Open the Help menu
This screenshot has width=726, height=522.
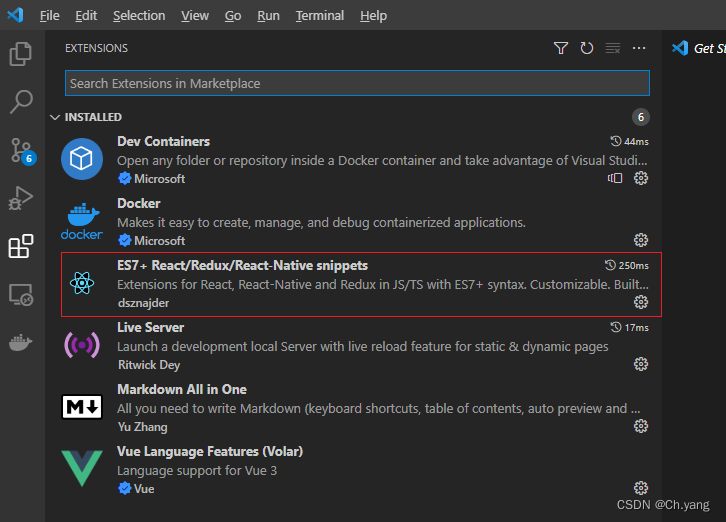(x=374, y=16)
